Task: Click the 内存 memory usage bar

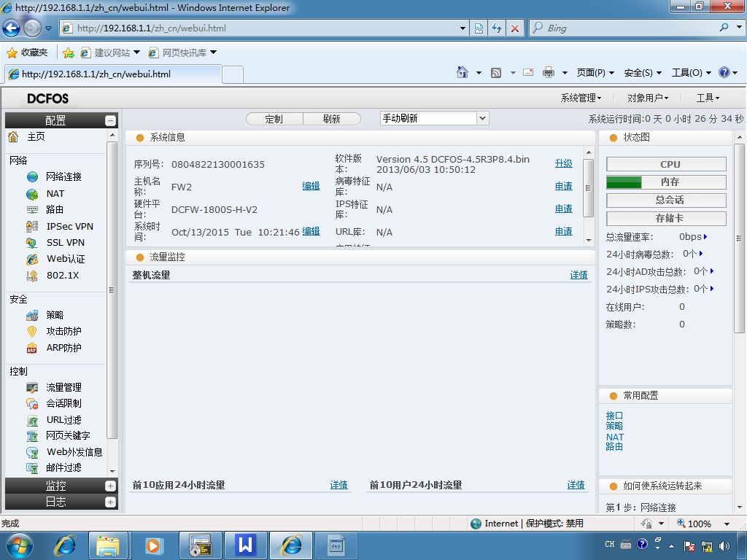Action: tap(666, 182)
